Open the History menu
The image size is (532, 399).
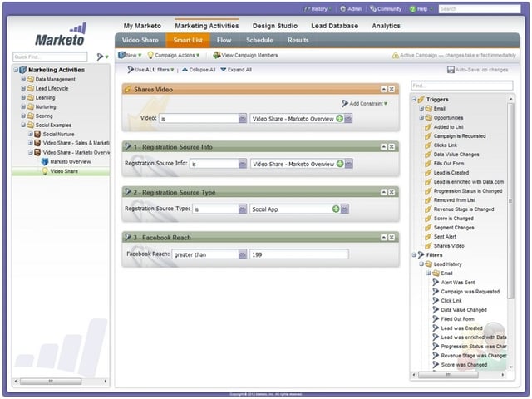[318, 9]
